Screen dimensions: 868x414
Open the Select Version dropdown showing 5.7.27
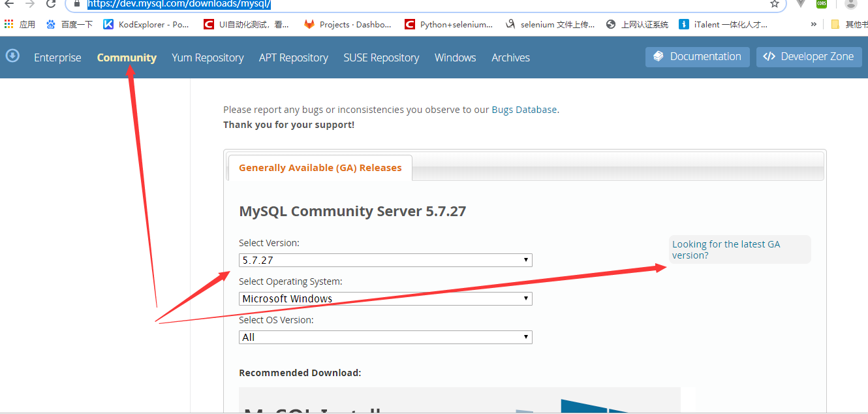pos(386,260)
